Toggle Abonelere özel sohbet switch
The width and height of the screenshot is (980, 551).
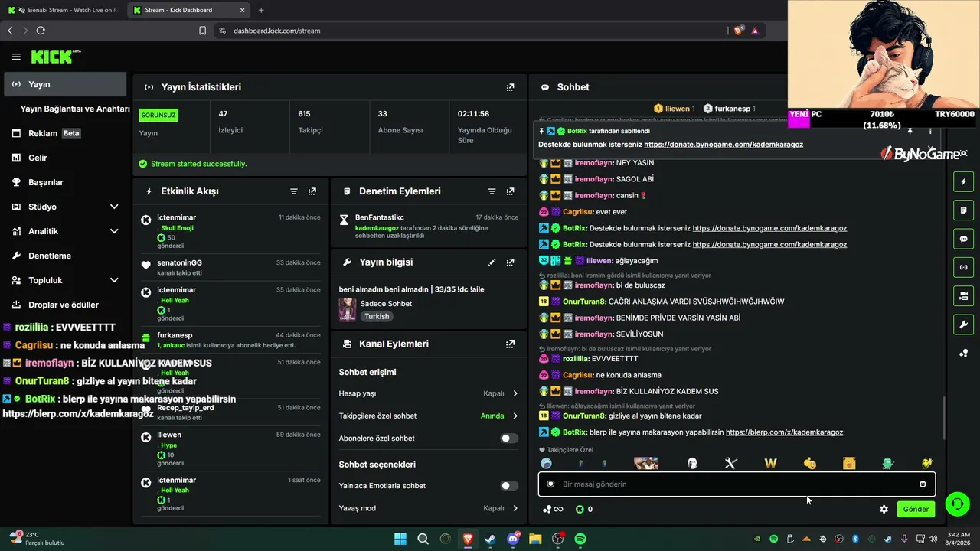click(509, 439)
